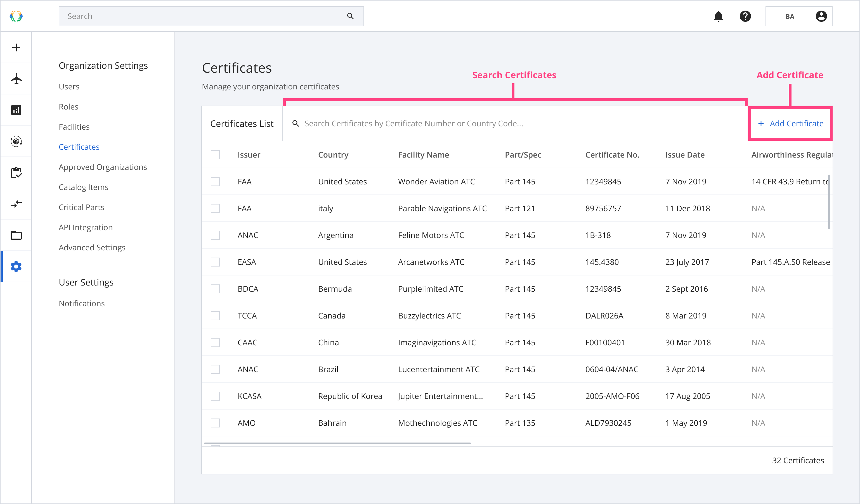Click the magnifier icon in the certificates search
Viewport: 860px width, 504px height.
click(296, 123)
